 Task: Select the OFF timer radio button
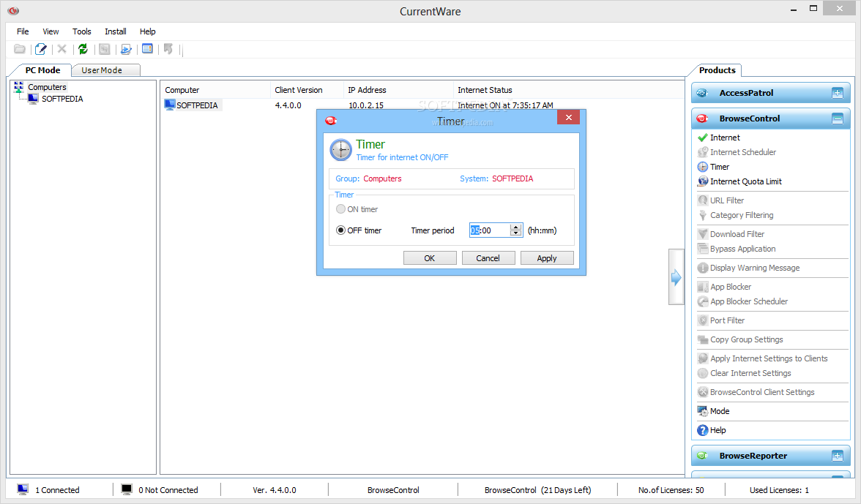(x=340, y=230)
